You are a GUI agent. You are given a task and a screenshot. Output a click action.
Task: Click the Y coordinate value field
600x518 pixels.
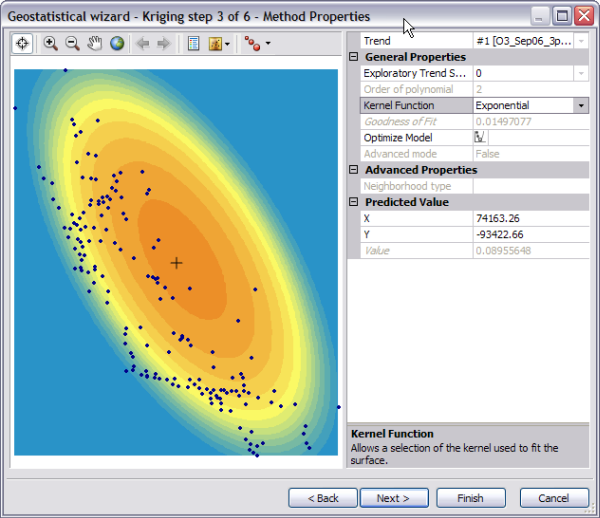(x=531, y=235)
